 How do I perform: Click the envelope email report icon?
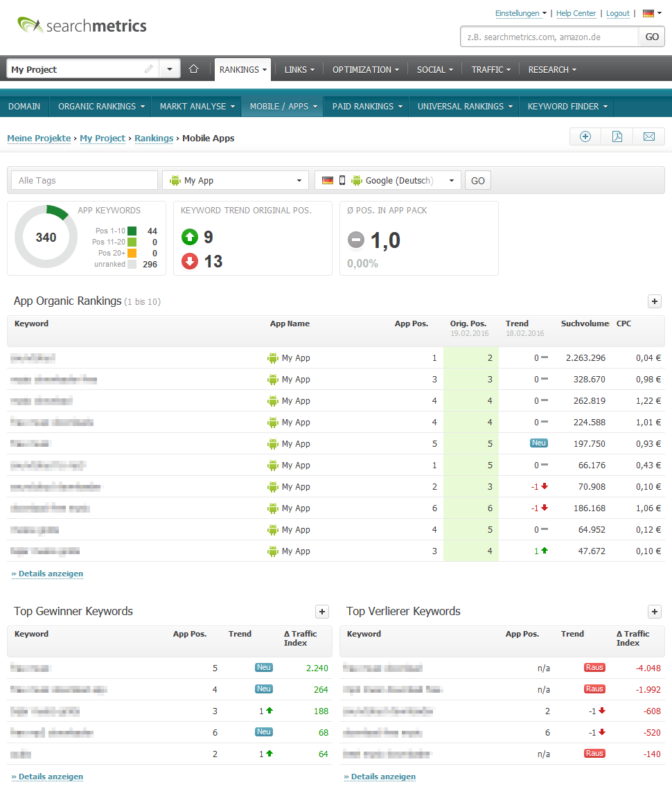coord(648,136)
